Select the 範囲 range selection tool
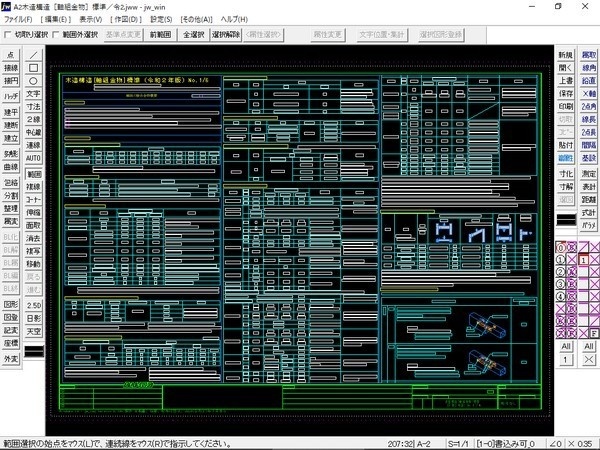This screenshot has width=600, height=450. pos(33,174)
